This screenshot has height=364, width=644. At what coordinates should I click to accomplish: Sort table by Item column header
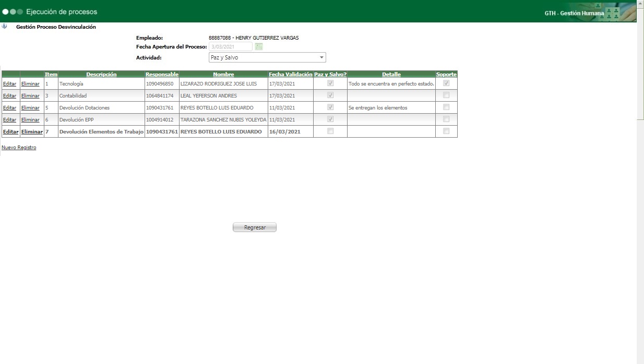(51, 75)
